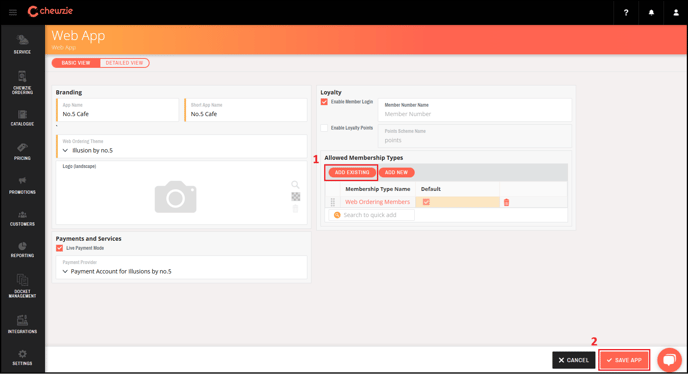688x374 pixels.
Task: Open the notifications bell icon
Action: (651, 12)
